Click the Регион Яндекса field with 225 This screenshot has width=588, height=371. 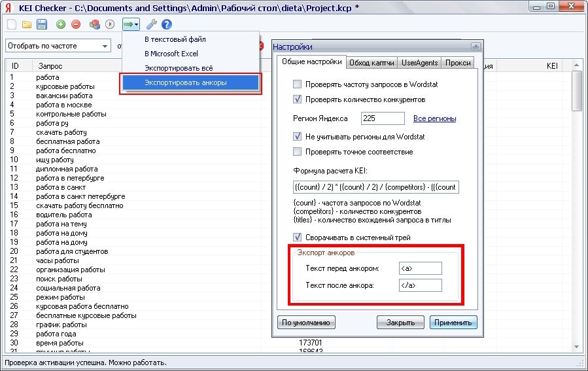[x=383, y=118]
